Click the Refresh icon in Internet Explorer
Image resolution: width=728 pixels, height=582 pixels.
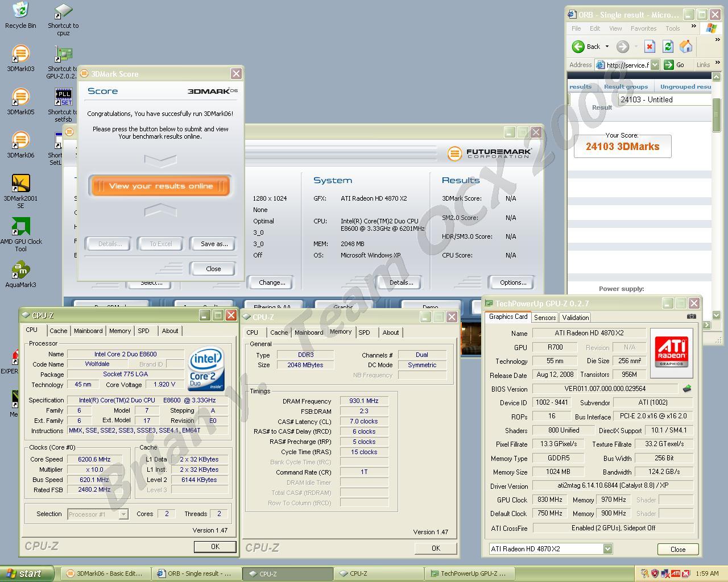(668, 47)
